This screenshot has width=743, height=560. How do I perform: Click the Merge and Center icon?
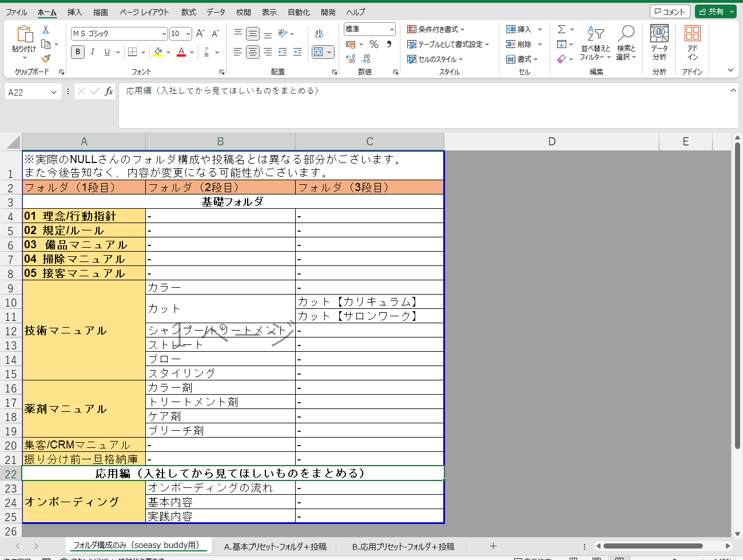point(318,52)
